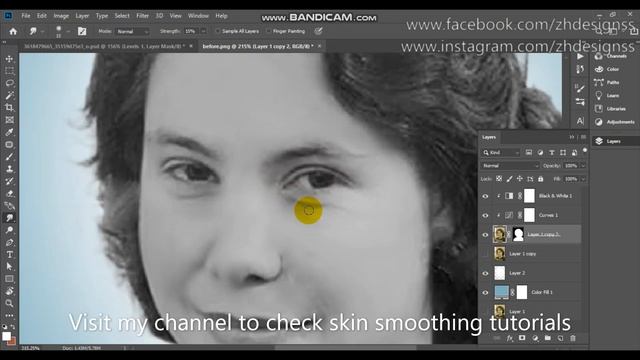Open the File menu
This screenshot has width=640, height=360.
point(26,16)
